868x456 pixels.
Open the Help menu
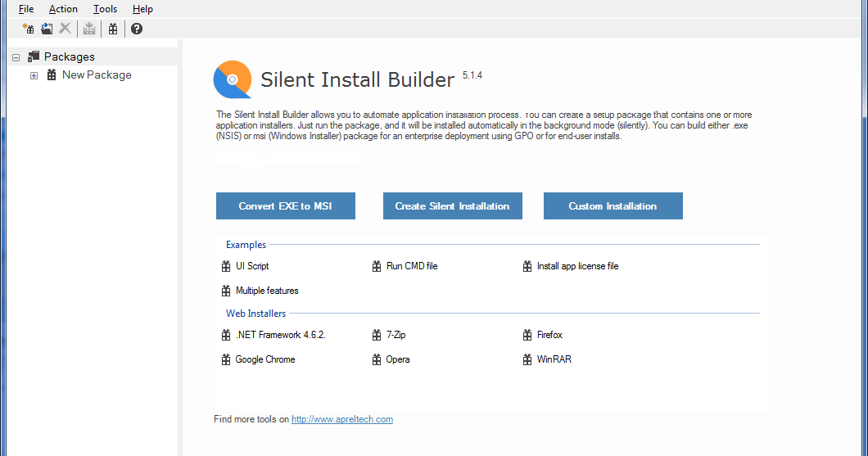(x=142, y=9)
